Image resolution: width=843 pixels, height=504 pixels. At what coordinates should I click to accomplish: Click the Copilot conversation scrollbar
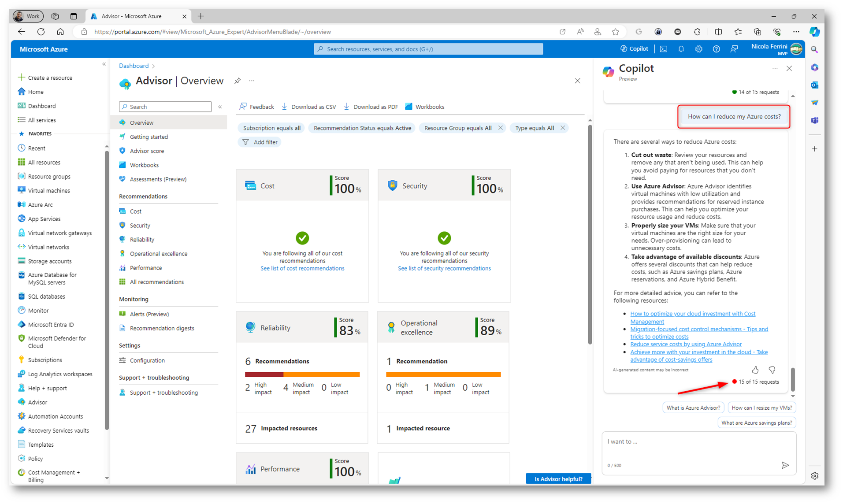point(793,379)
